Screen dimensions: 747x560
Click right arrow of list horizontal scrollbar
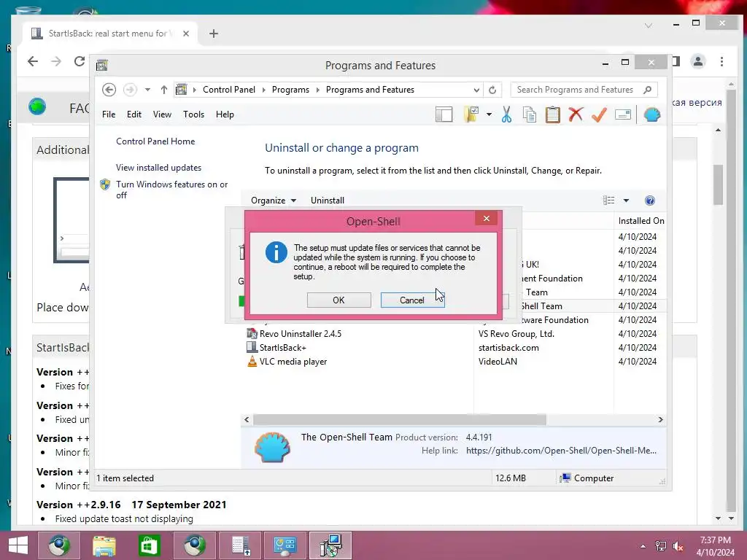pyautogui.click(x=660, y=419)
